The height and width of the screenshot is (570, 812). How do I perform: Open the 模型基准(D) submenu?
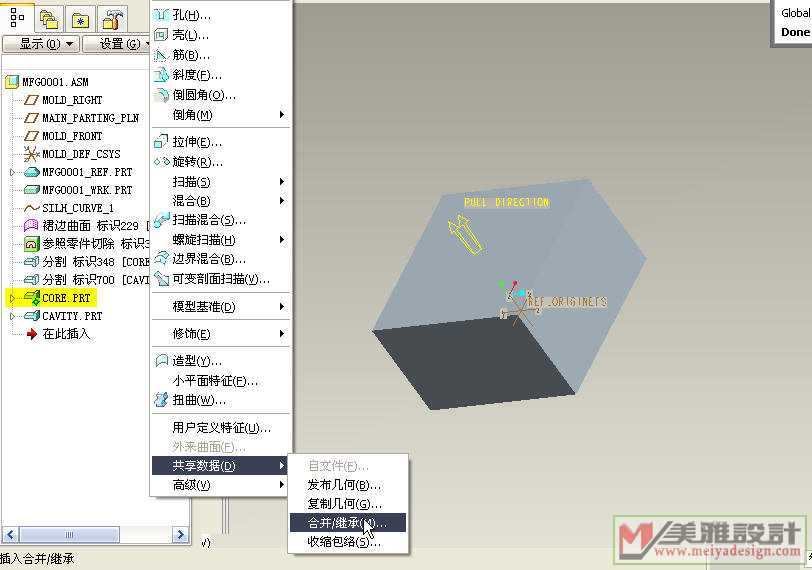point(221,307)
